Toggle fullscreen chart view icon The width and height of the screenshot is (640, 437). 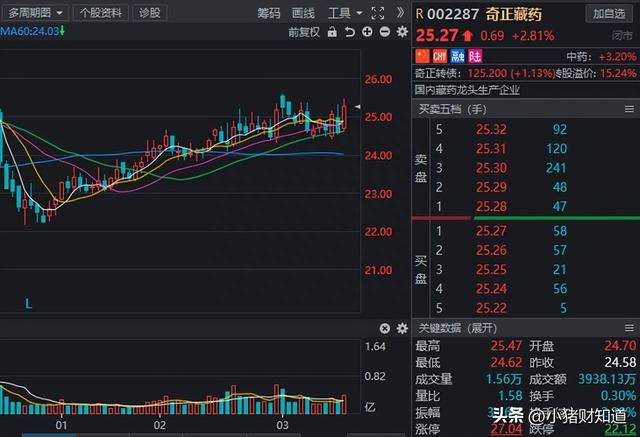click(378, 13)
